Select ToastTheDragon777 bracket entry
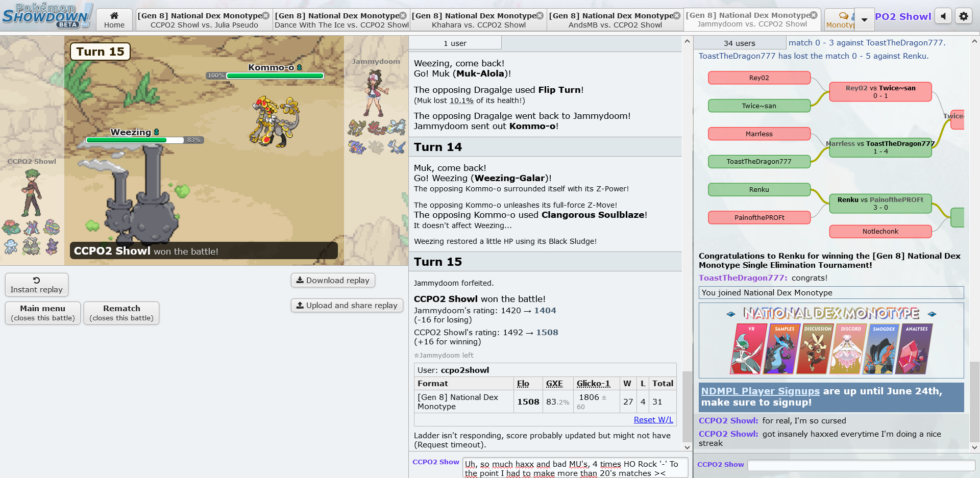This screenshot has height=478, width=980. coord(759,161)
